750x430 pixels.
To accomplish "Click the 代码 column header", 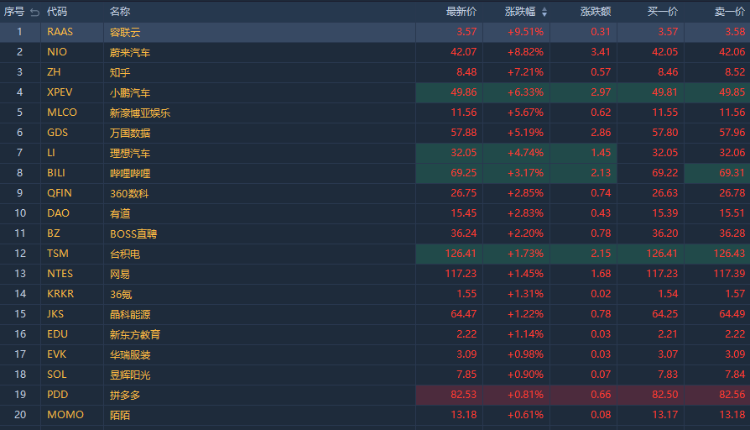I will (x=57, y=12).
